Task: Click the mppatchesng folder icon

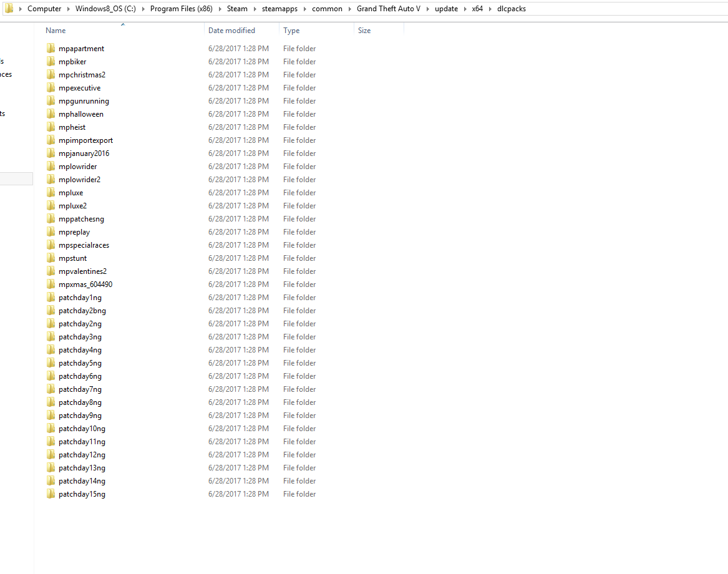Action: pos(51,219)
